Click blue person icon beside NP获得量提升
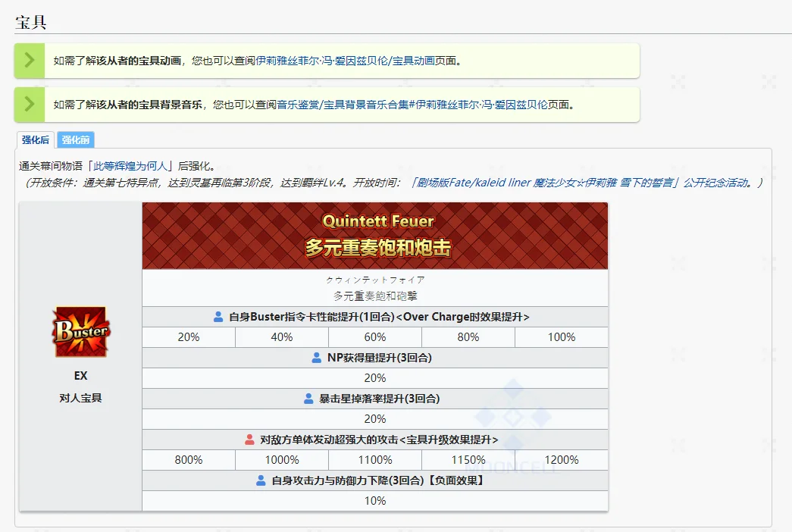 tap(316, 358)
